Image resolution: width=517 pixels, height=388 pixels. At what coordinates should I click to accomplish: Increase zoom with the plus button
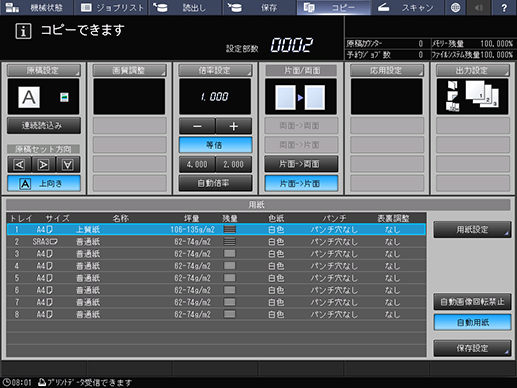[234, 126]
